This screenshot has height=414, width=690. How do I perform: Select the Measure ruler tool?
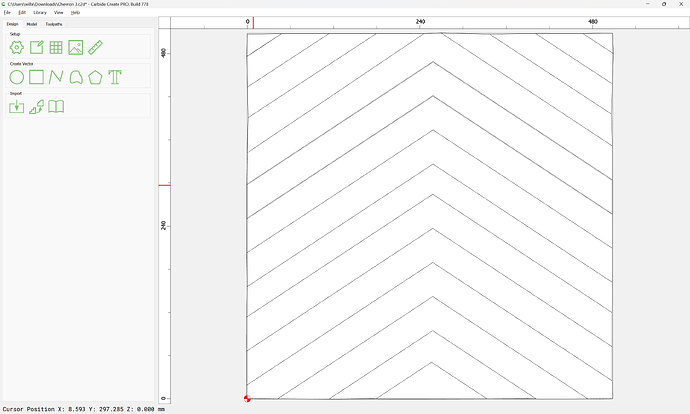pyautogui.click(x=95, y=48)
